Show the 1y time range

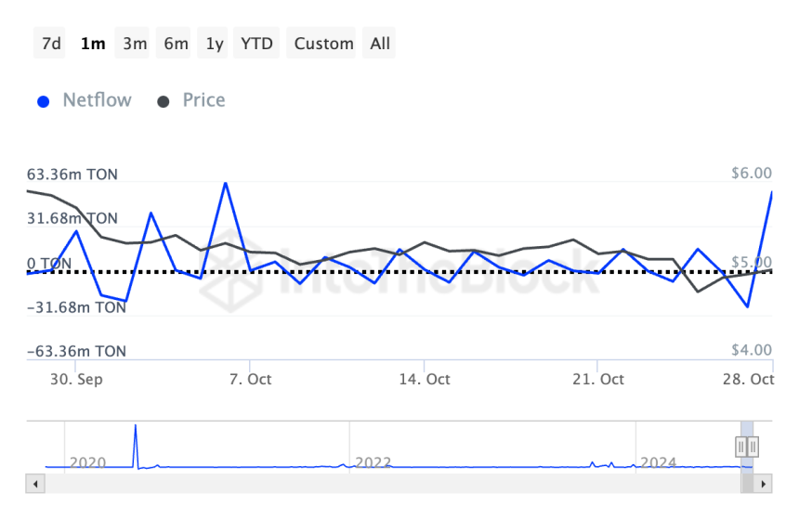tap(215, 44)
